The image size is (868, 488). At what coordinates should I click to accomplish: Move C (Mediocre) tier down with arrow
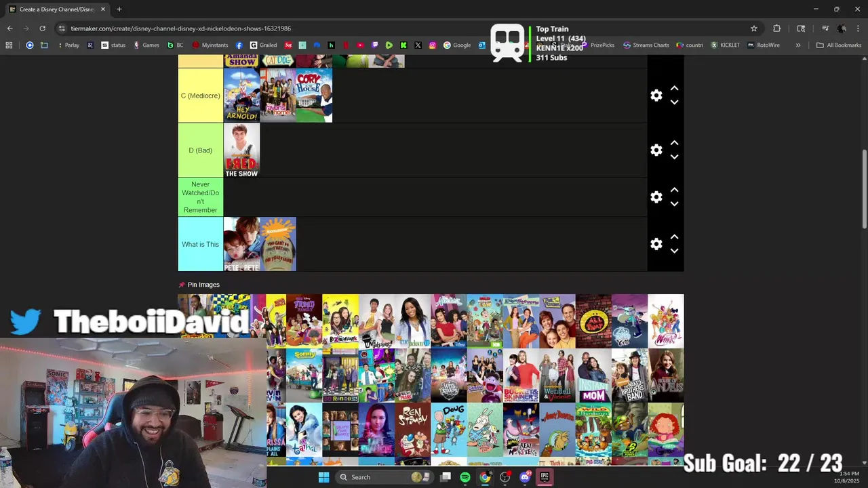674,102
